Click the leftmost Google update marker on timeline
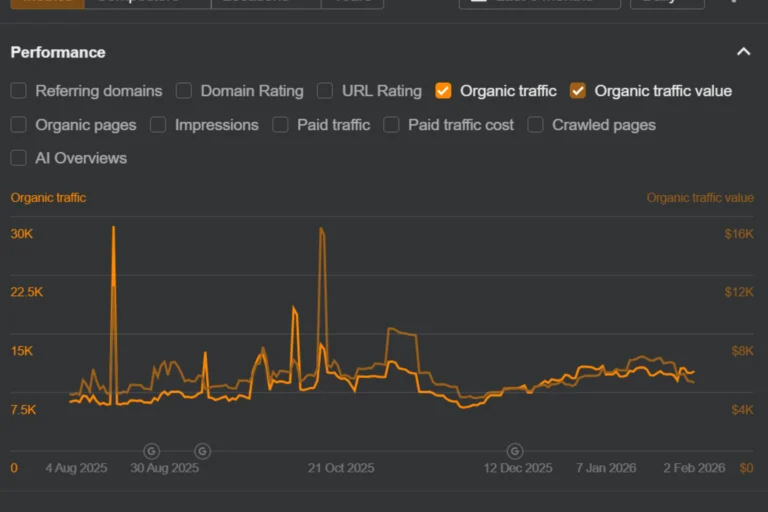Viewport: 768px width, 512px height. (151, 451)
